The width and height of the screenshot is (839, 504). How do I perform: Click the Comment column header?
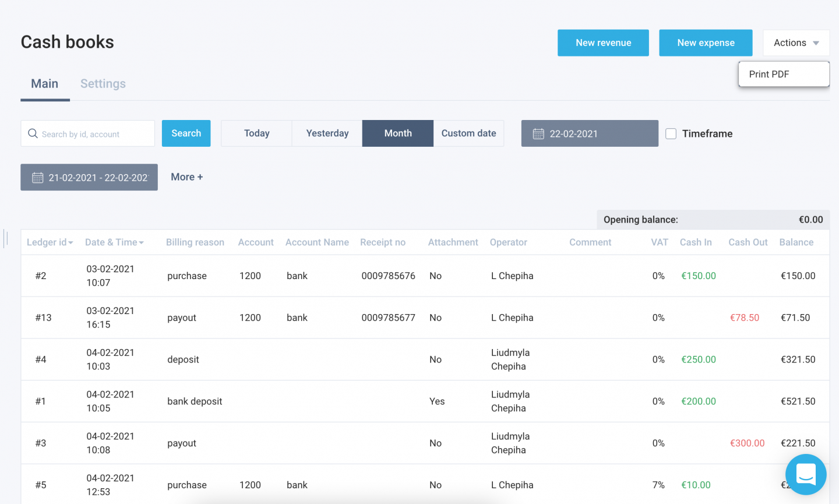(590, 242)
